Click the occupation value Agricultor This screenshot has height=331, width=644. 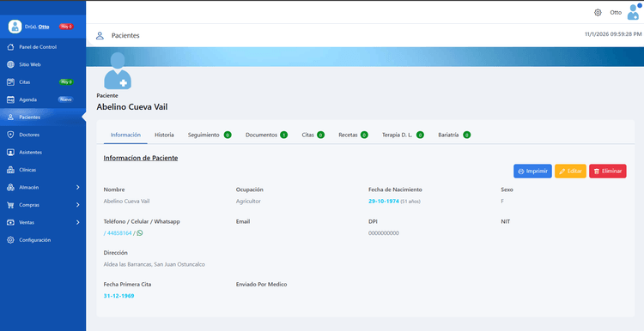click(x=248, y=202)
